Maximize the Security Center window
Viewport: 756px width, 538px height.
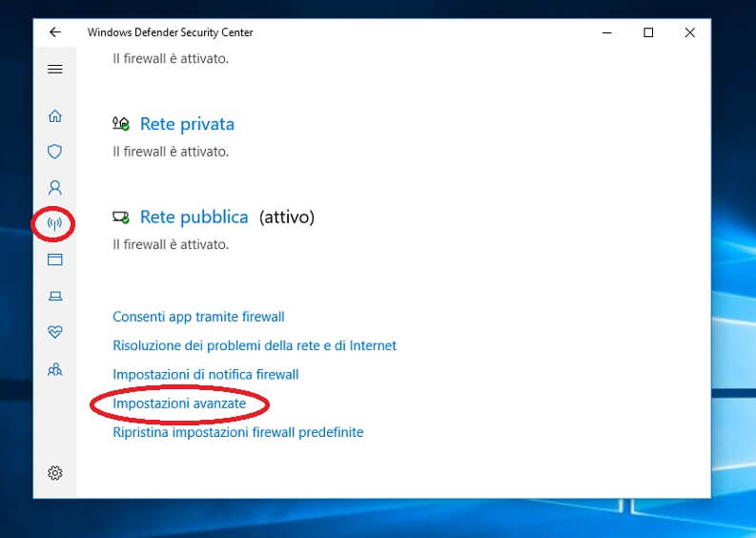click(648, 32)
